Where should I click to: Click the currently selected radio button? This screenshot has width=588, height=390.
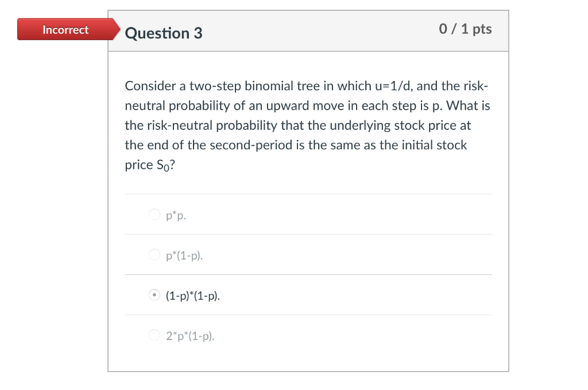[x=155, y=295]
